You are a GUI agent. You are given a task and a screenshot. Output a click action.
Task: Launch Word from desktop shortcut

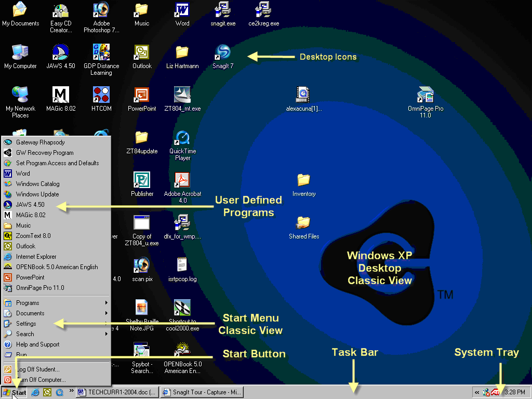coord(182,14)
